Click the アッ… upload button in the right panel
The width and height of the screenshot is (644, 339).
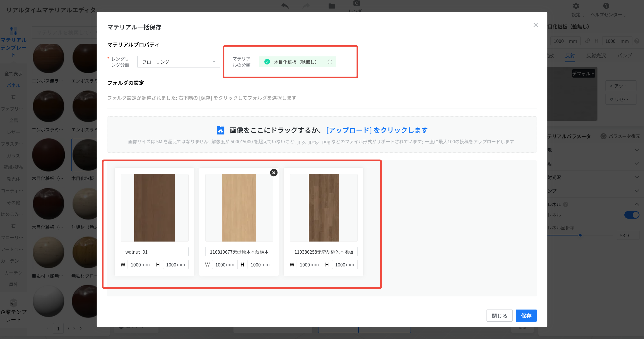click(621, 86)
